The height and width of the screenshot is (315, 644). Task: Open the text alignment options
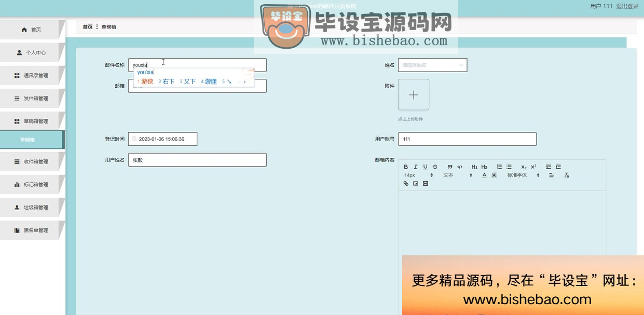pyautogui.click(x=552, y=175)
